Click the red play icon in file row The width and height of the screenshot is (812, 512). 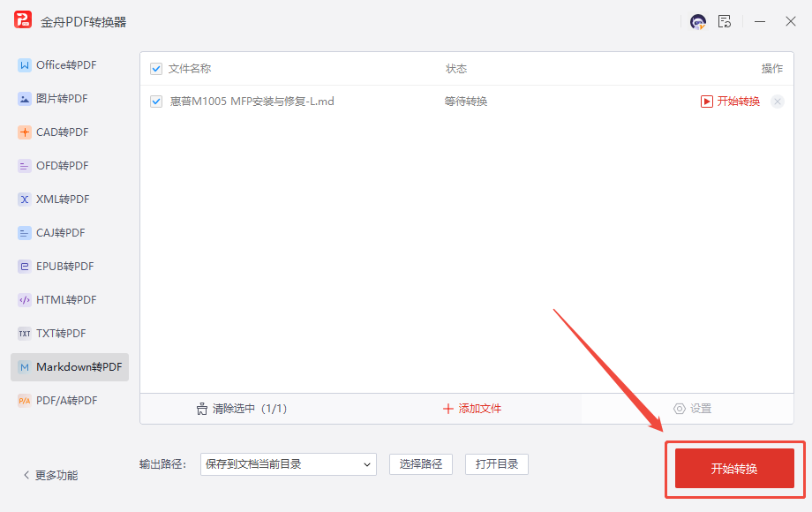point(706,102)
